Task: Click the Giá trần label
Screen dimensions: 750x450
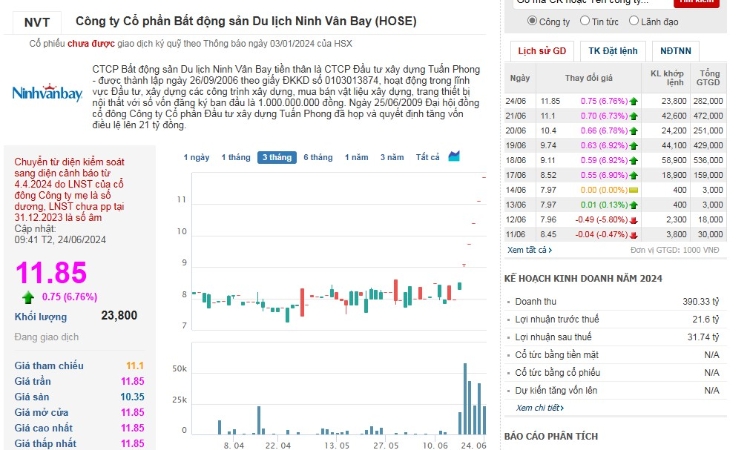Action: (x=33, y=381)
